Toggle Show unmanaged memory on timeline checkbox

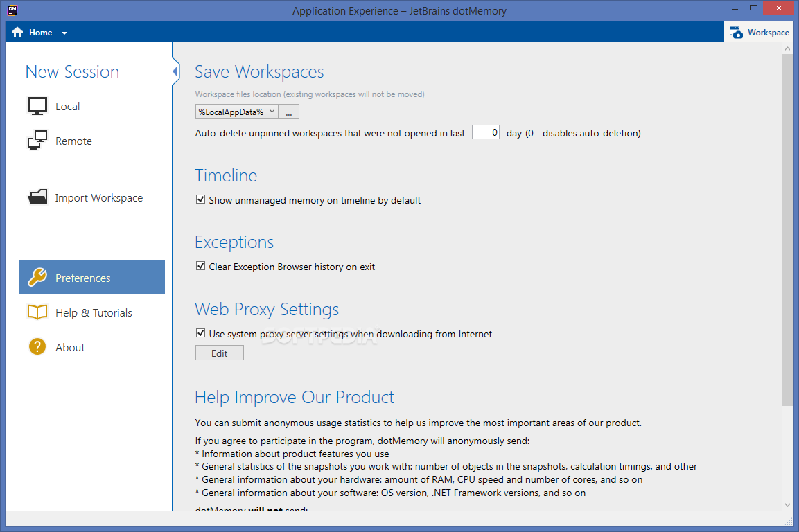pos(201,199)
